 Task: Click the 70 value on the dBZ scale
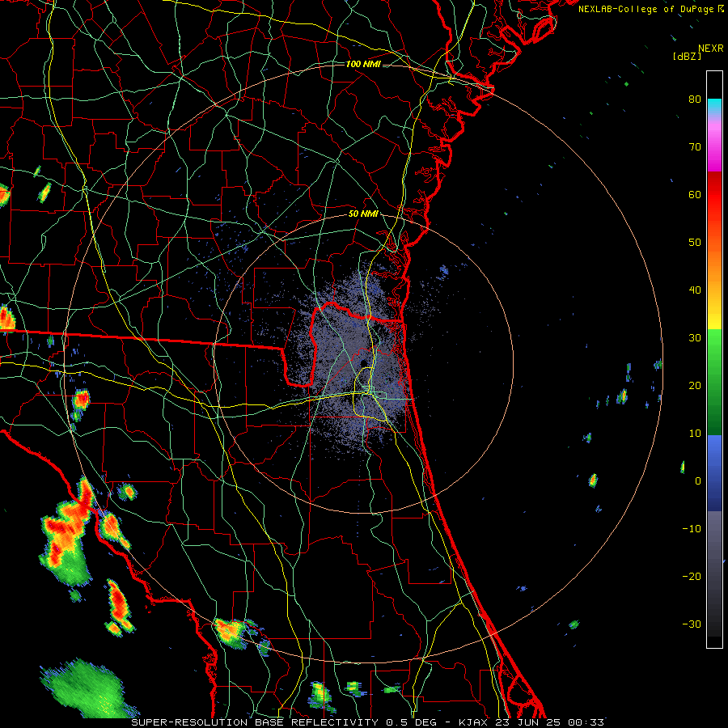pyautogui.click(x=695, y=147)
